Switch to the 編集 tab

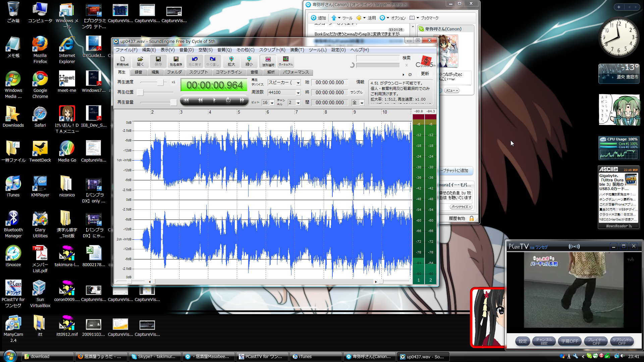pos(155,72)
